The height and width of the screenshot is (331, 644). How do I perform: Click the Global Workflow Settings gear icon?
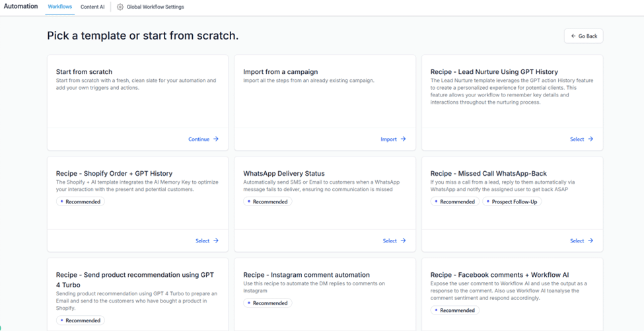click(x=120, y=7)
